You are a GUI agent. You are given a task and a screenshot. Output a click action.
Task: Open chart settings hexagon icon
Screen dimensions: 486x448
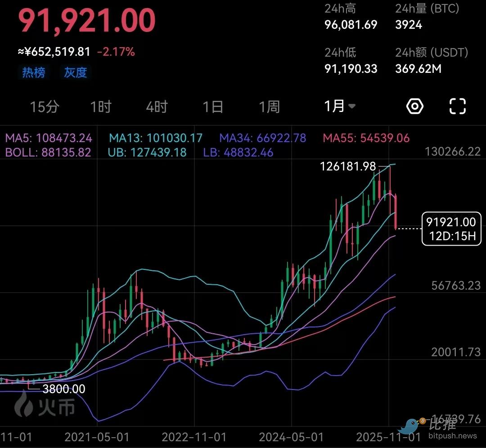click(x=414, y=107)
